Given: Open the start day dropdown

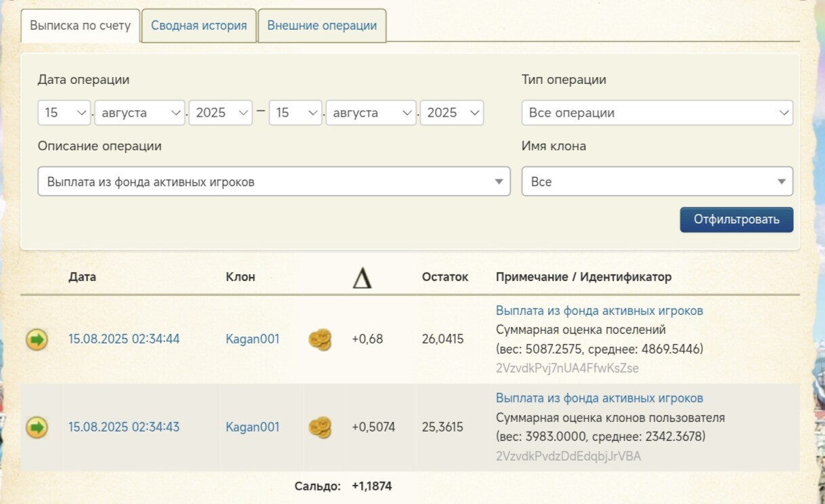Looking at the screenshot, I should click(x=64, y=112).
